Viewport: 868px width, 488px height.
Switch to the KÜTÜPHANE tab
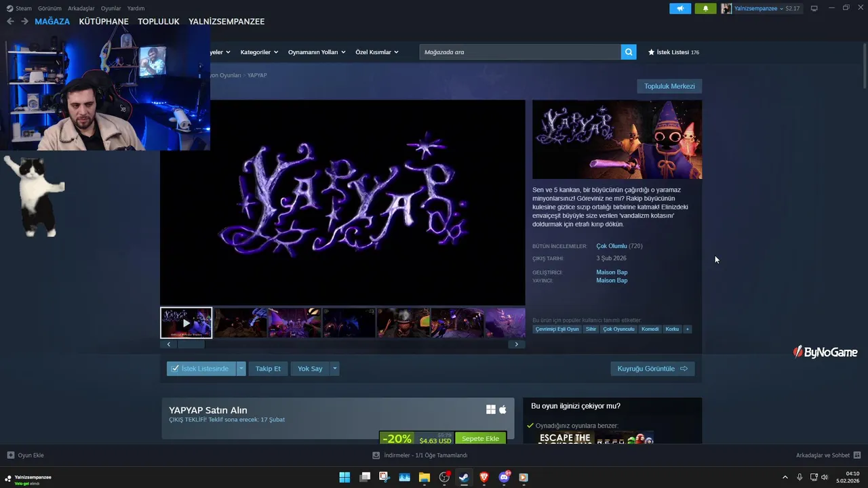click(104, 22)
